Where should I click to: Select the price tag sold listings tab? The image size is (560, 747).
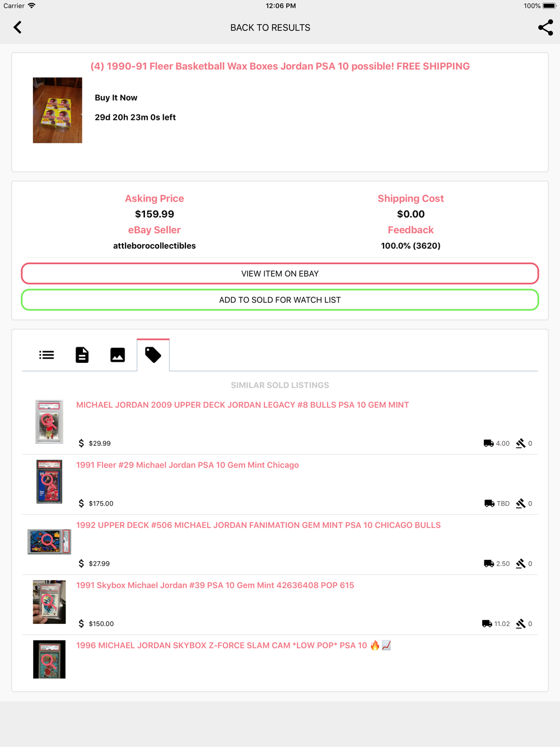153,354
